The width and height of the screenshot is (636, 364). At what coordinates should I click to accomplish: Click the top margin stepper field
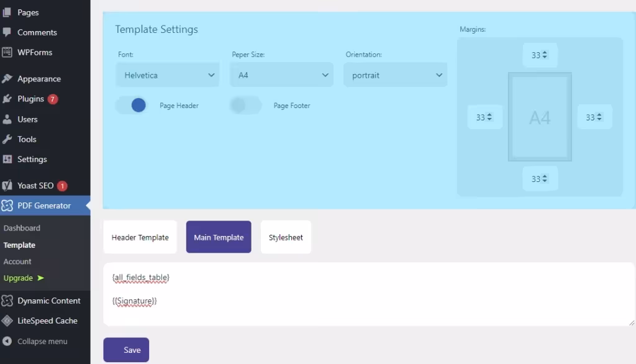pyautogui.click(x=539, y=55)
